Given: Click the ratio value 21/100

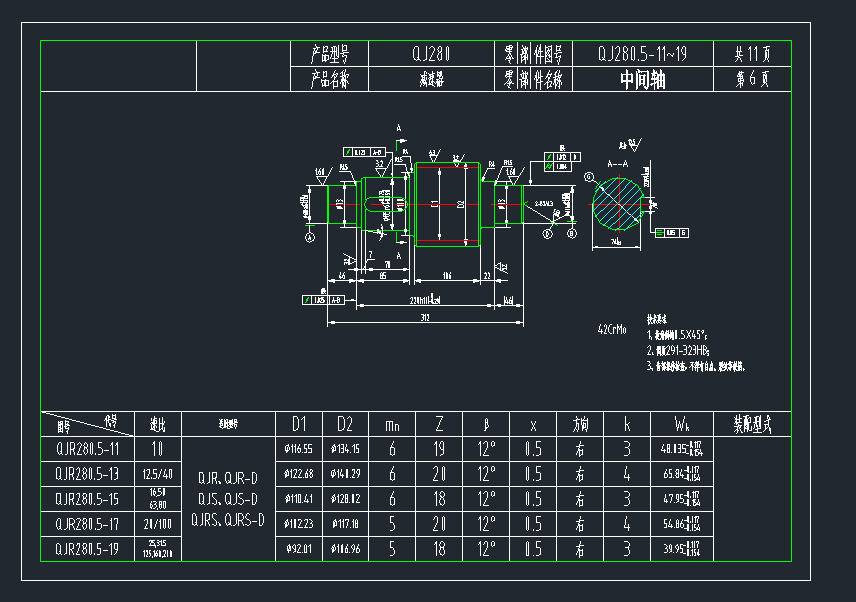Looking at the screenshot, I should pyautogui.click(x=157, y=524).
